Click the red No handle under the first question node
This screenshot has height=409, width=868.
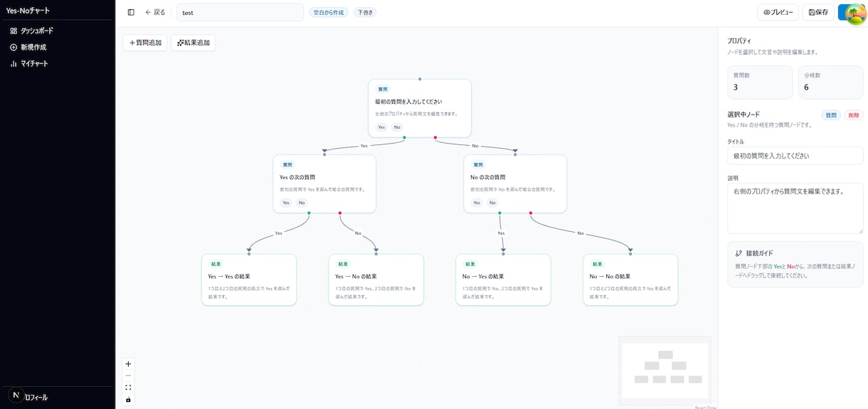pos(435,137)
